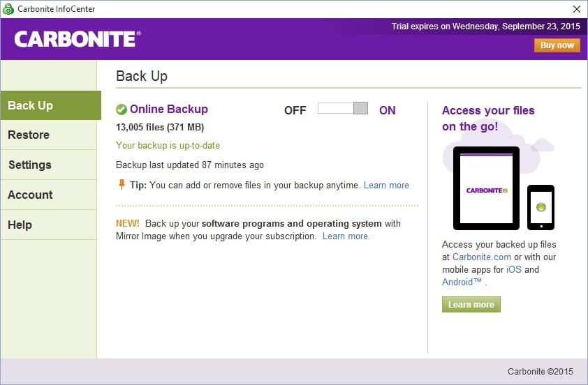Visit the Carbonite.com link

tap(482, 257)
